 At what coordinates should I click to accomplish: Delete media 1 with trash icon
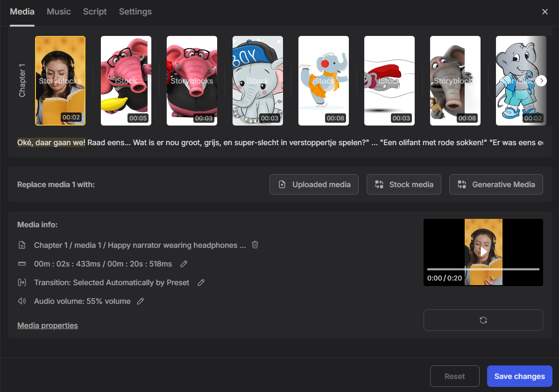255,245
